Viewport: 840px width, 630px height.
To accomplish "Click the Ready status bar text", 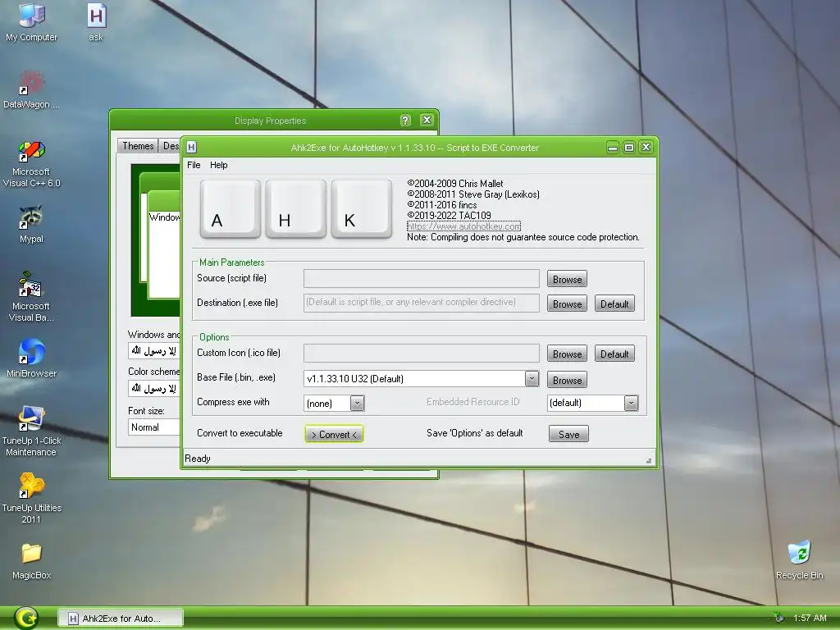I will coord(198,459).
